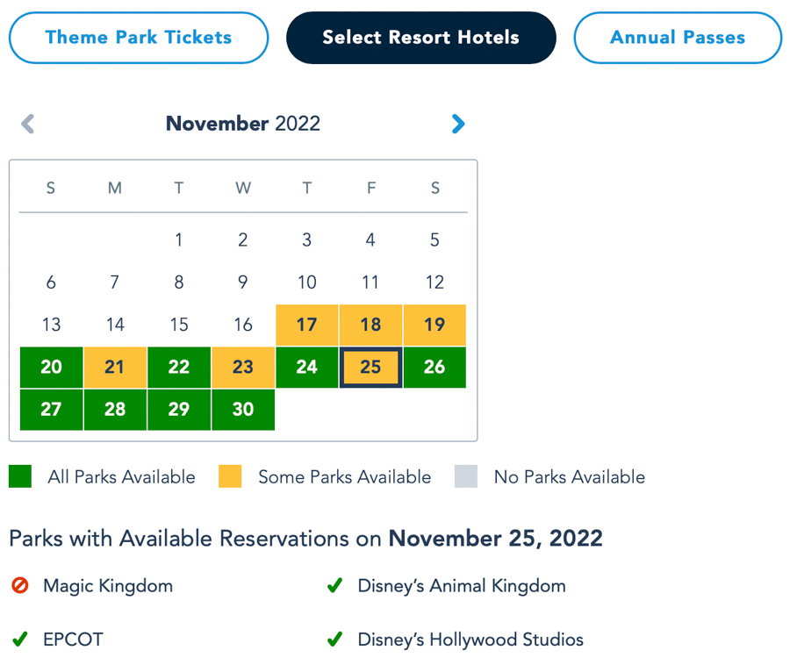Viewport: 790px width, 672px height.
Task: Select the highlighted November 25 date
Action: tap(370, 367)
